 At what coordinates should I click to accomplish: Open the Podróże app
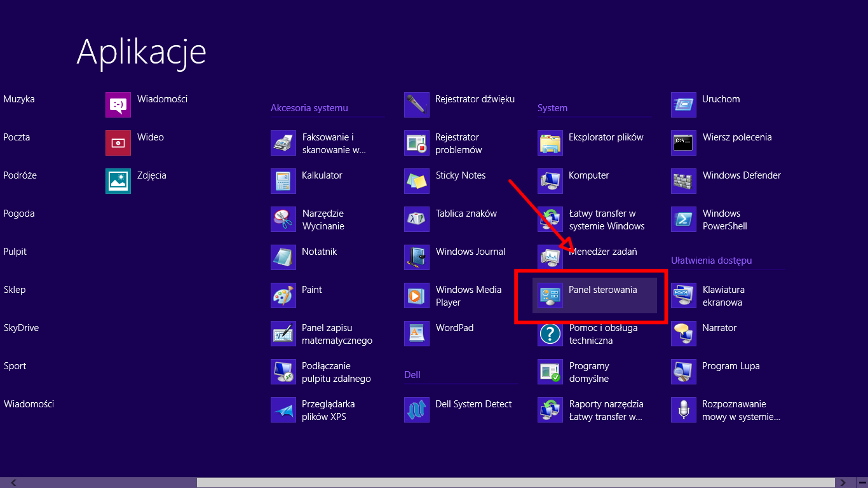[20, 175]
